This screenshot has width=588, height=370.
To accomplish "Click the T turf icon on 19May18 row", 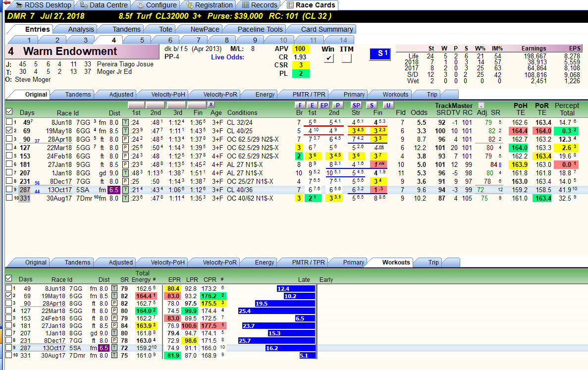I will 125,131.
